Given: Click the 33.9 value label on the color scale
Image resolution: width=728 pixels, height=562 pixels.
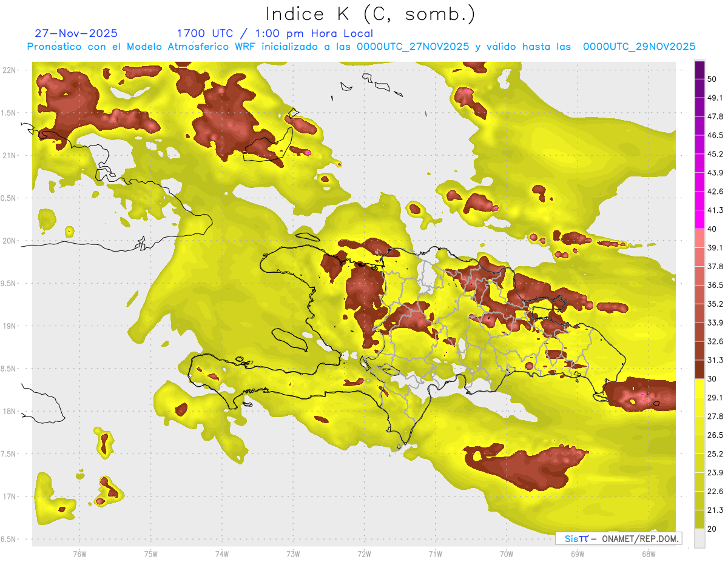Looking at the screenshot, I should click(715, 322).
